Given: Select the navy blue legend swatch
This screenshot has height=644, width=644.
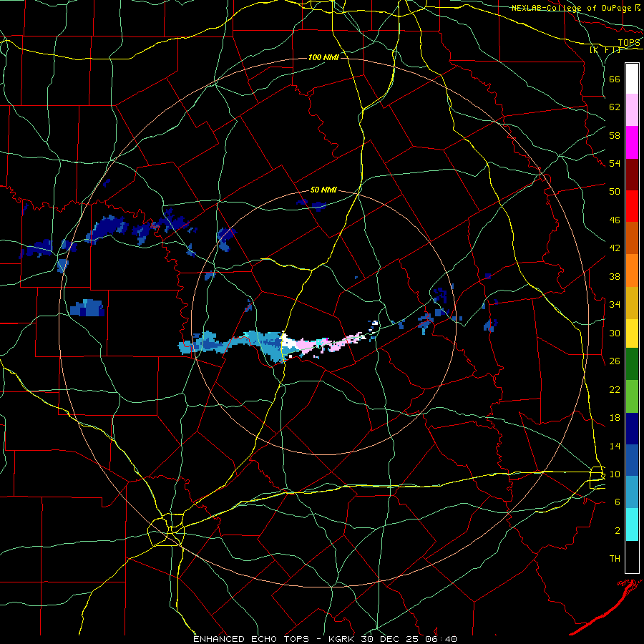Looking at the screenshot, I should click(x=632, y=429).
